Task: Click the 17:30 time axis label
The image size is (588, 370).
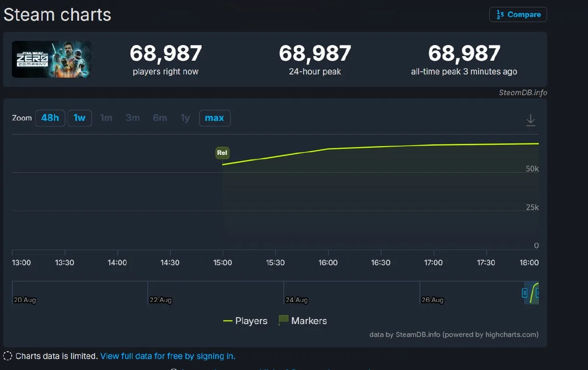Action: click(x=486, y=263)
